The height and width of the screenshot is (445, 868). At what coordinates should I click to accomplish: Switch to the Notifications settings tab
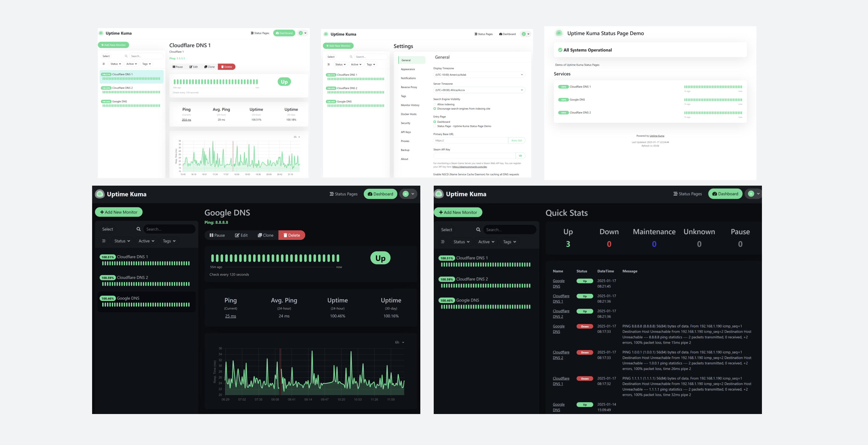coord(408,78)
